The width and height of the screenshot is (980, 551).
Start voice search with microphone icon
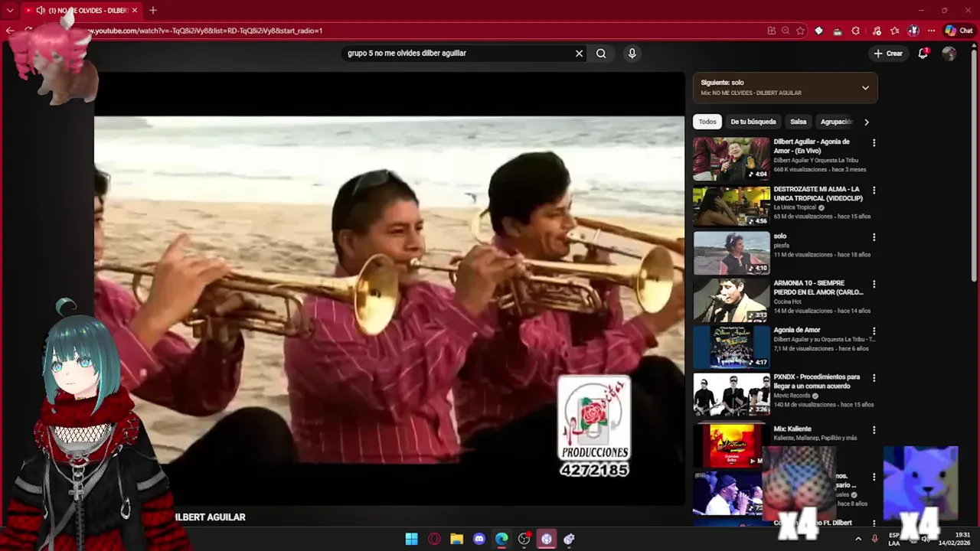click(632, 54)
